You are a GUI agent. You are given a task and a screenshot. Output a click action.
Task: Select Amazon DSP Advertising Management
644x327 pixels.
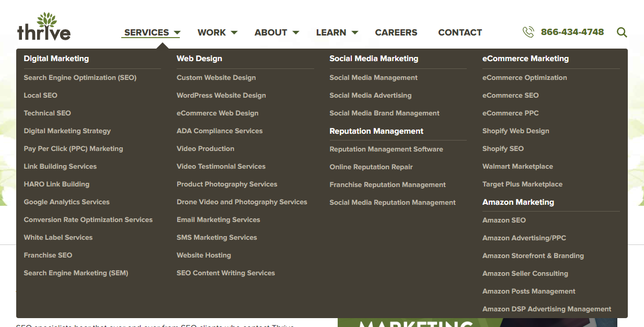[x=547, y=309]
